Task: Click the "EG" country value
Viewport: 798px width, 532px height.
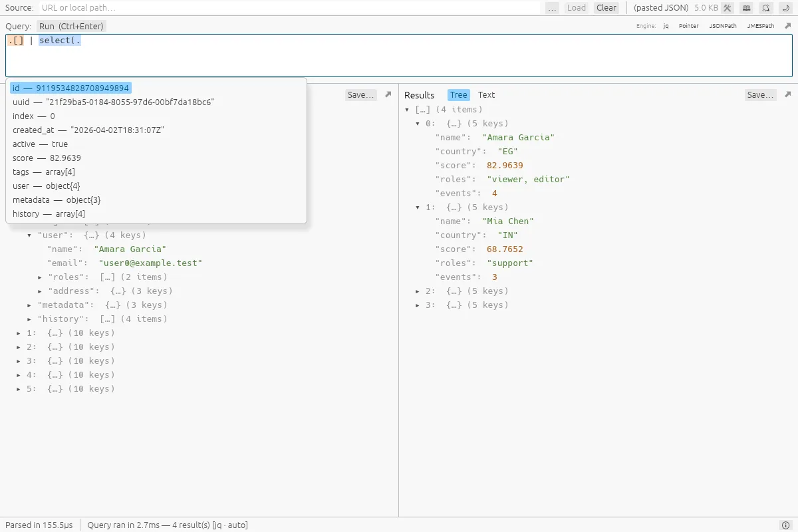Action: [507, 151]
